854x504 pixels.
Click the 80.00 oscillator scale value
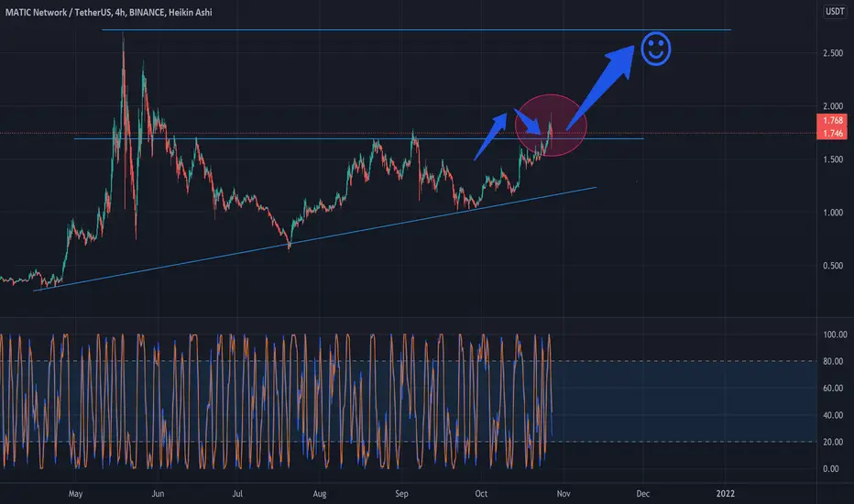coord(833,361)
